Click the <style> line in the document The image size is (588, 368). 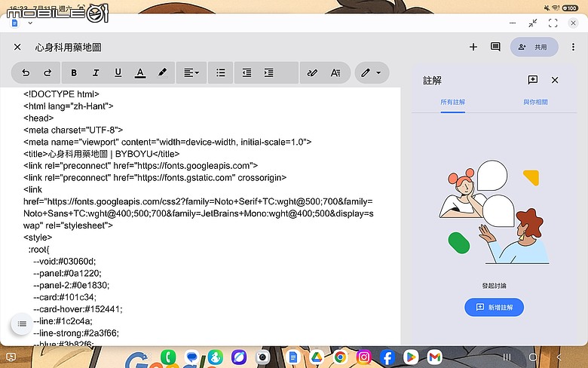click(x=38, y=238)
